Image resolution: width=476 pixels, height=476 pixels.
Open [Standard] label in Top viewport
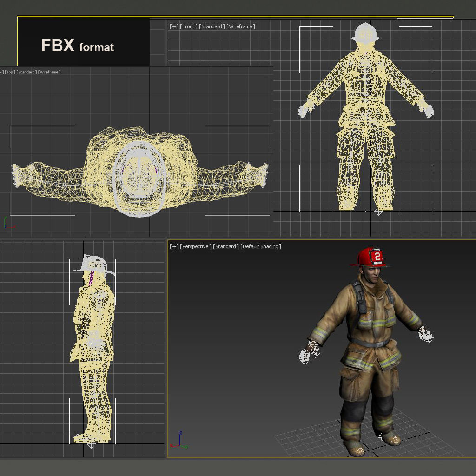26,72
